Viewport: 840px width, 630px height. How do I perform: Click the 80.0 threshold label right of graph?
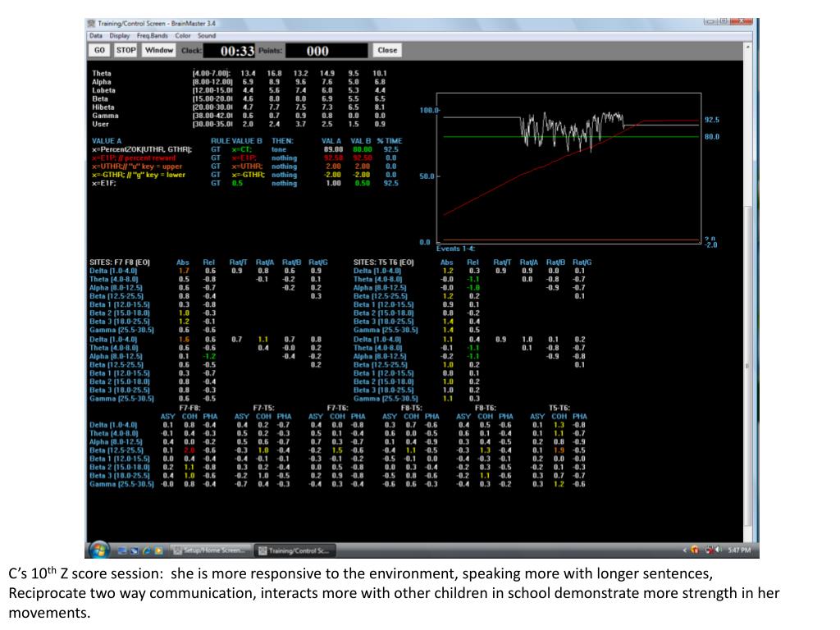coord(712,137)
